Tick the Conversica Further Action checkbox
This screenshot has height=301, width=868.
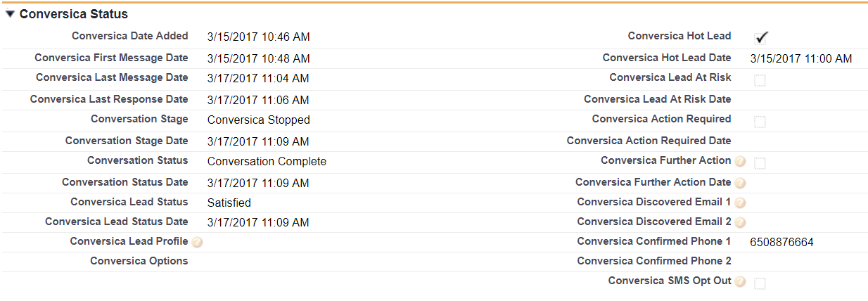[x=760, y=163]
